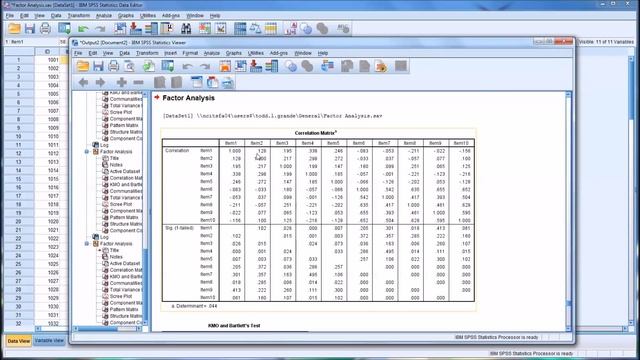This screenshot has height=360, width=640.
Task: Open Data Editor Transform menu
Action: (x=78, y=16)
